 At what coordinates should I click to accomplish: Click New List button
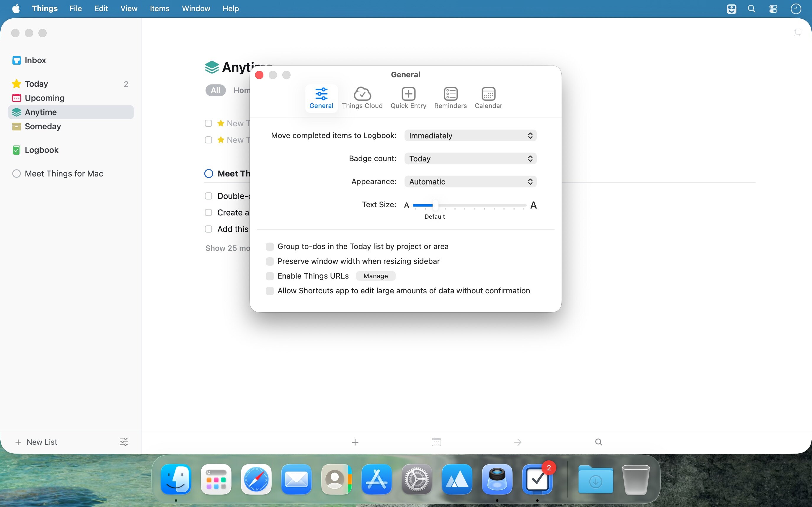36,442
